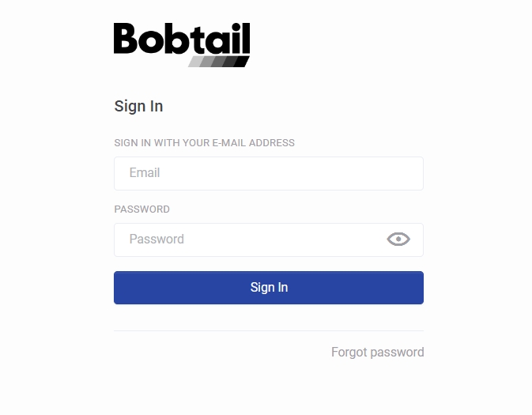
Task: Click the Bobtail wordmark lettering
Action: (182, 39)
